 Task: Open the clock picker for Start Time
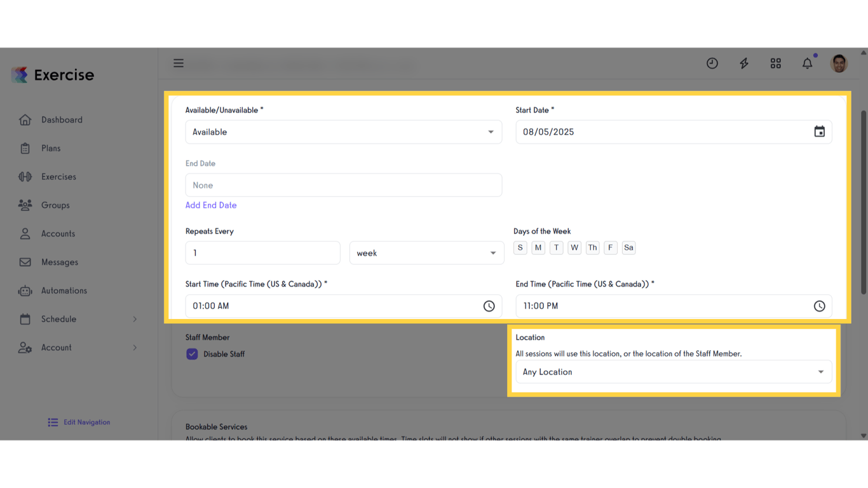tap(489, 306)
